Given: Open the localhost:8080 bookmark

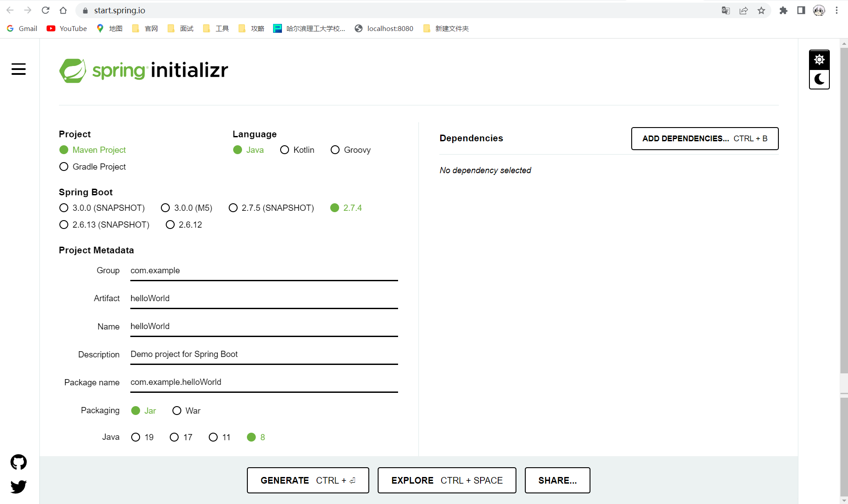Looking at the screenshot, I should (384, 28).
